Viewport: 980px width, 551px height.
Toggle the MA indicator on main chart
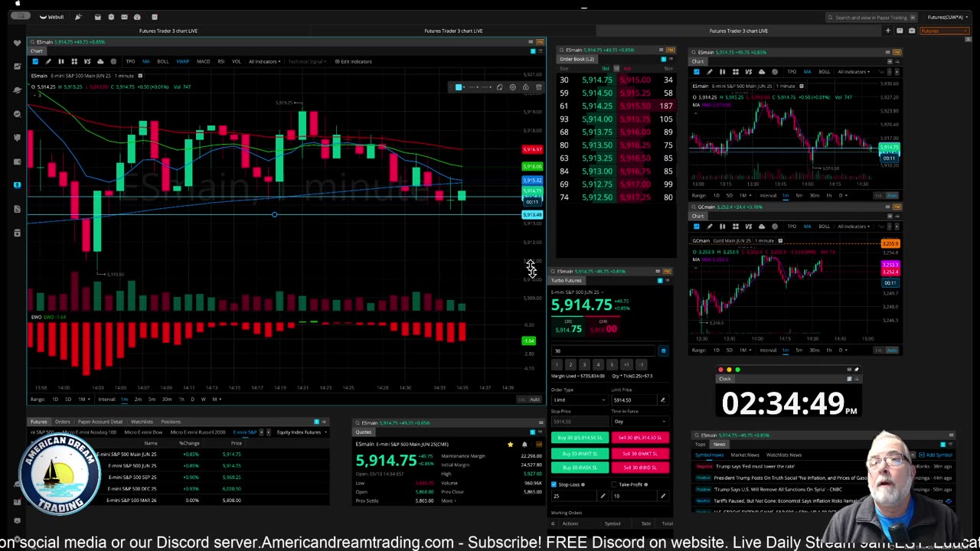pos(145,61)
